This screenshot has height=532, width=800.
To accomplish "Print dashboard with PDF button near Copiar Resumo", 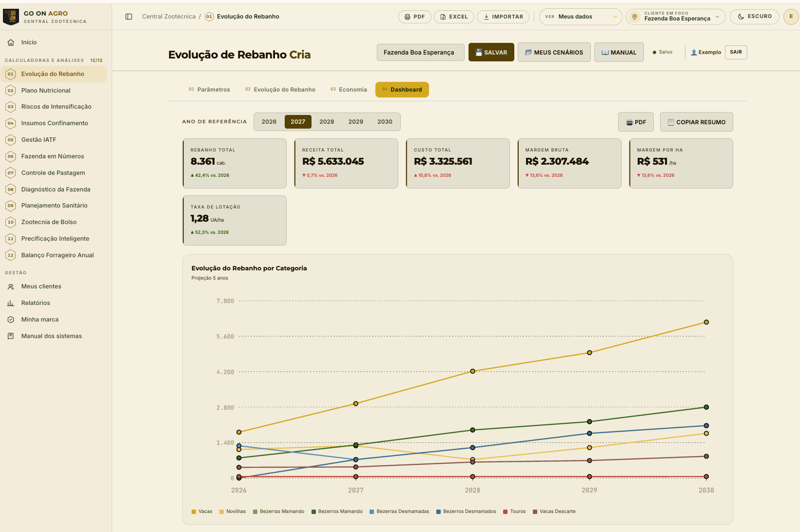I will pos(636,122).
